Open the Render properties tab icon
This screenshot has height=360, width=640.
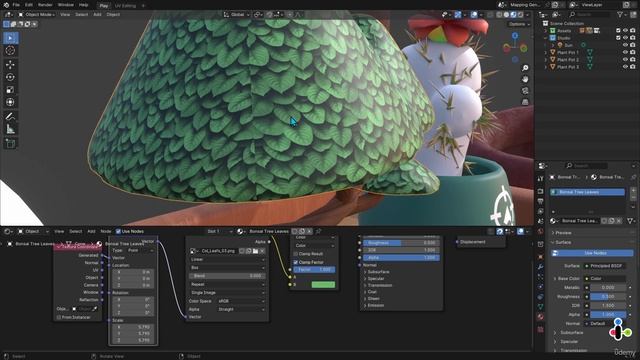(x=540, y=191)
